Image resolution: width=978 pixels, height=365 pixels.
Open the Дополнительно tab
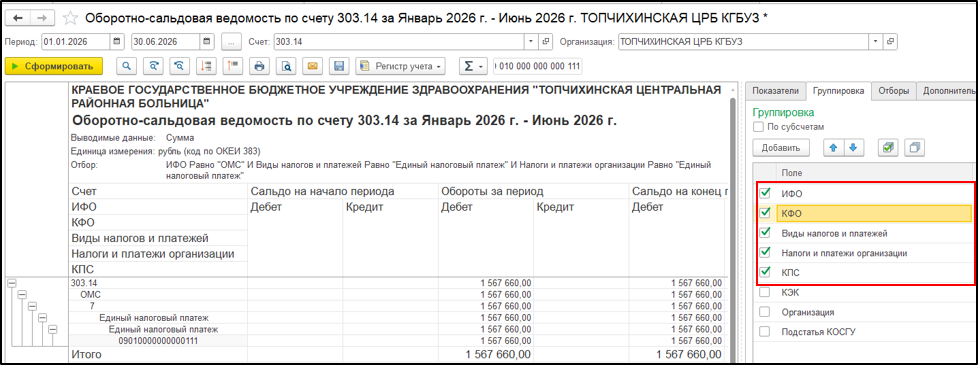point(947,91)
